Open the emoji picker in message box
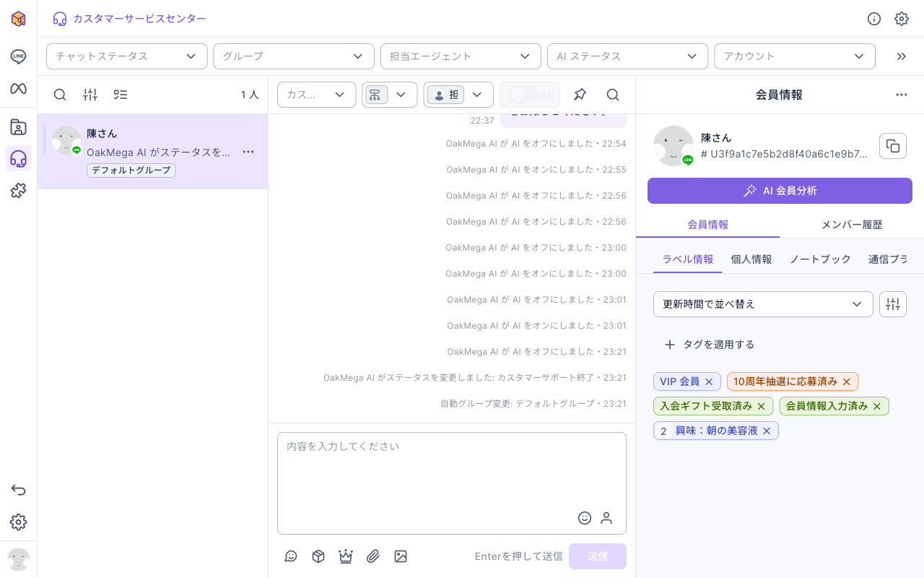Viewport: 924px width, 578px height. (x=585, y=518)
